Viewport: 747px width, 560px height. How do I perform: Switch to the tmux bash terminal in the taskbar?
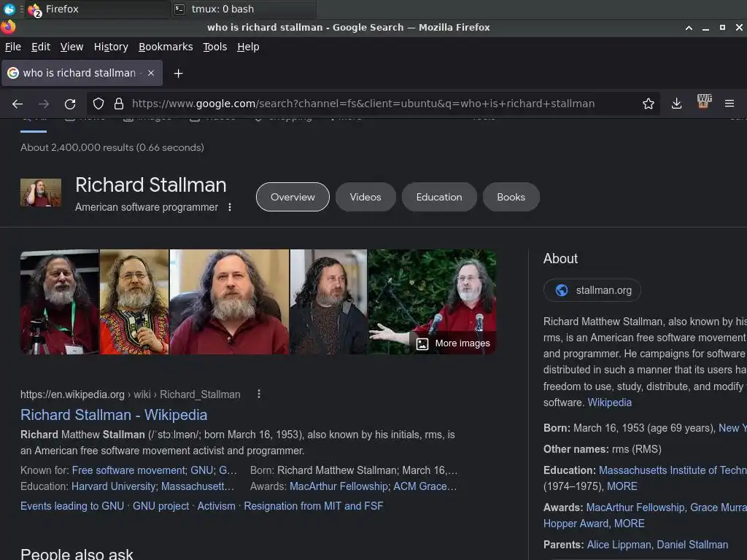click(244, 9)
